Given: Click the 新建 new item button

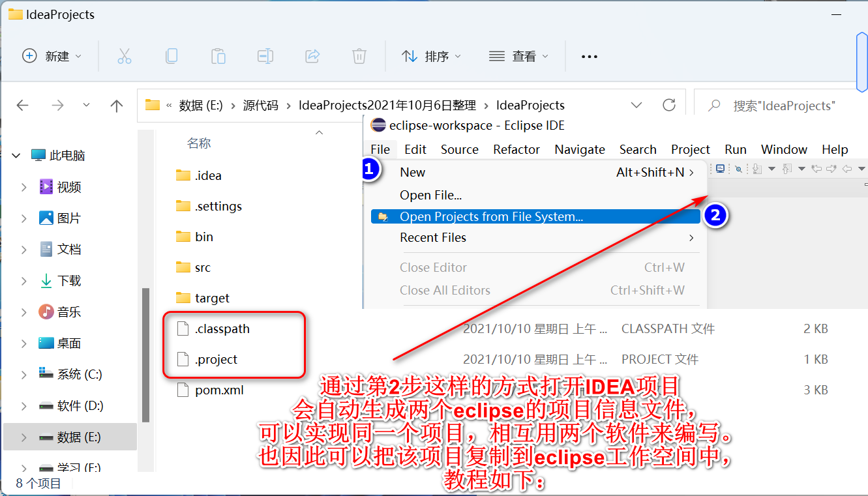Looking at the screenshot, I should click(46, 56).
